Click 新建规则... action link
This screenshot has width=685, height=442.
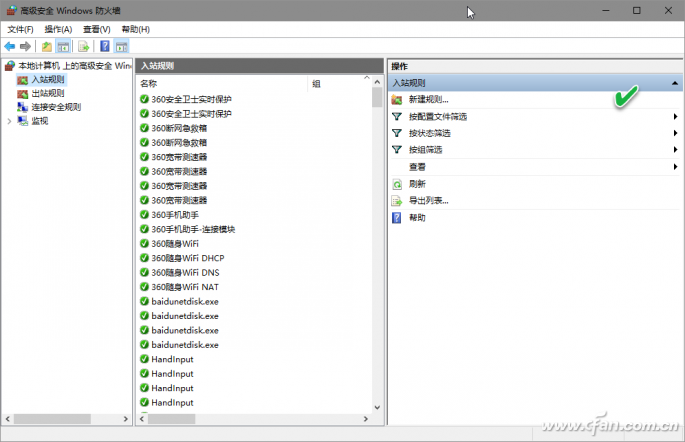[428, 100]
